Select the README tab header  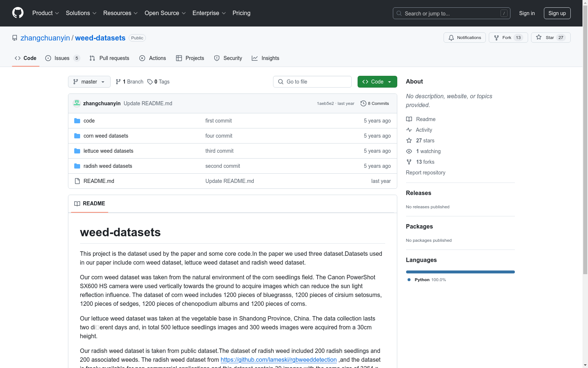(90, 204)
